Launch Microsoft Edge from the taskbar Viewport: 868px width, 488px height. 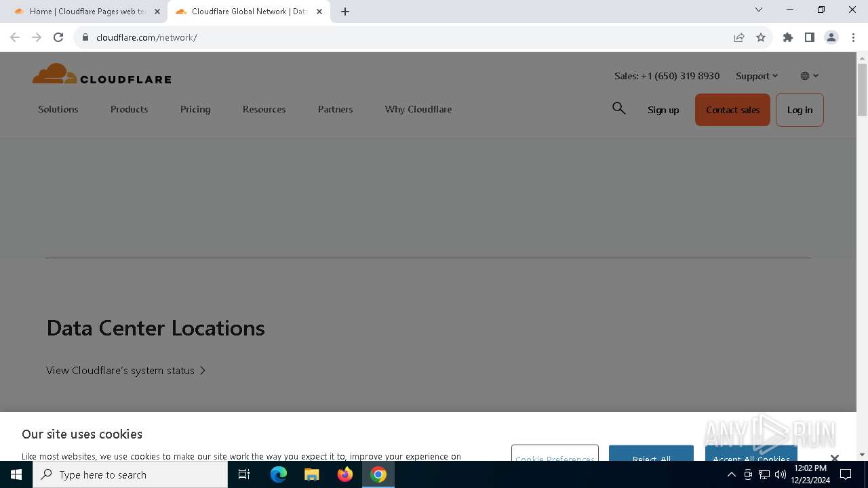[279, 474]
